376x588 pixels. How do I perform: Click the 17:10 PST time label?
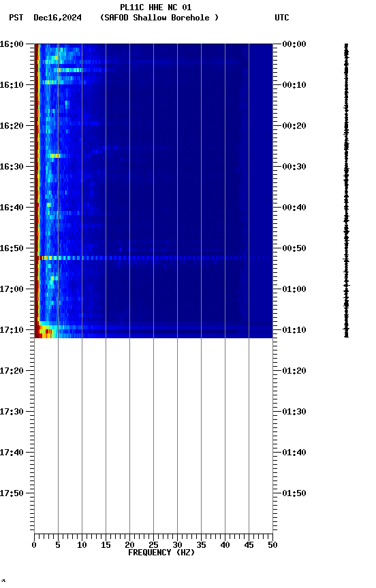click(12, 330)
